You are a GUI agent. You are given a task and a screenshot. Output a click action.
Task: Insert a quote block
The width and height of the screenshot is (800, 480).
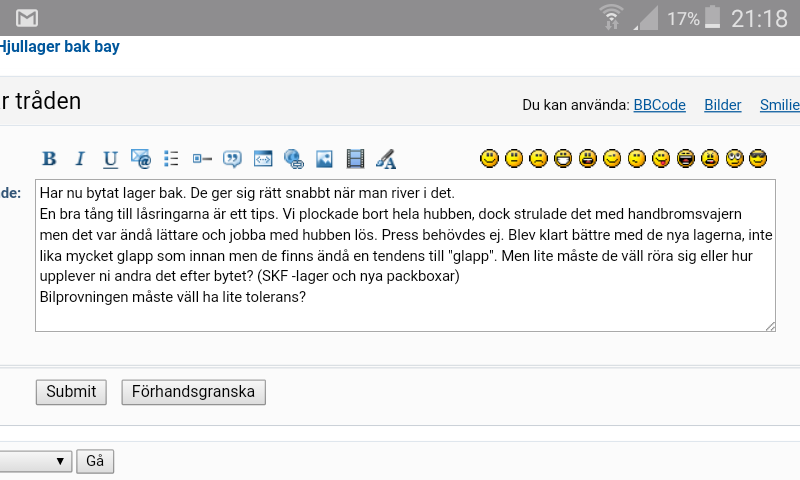(x=232, y=159)
